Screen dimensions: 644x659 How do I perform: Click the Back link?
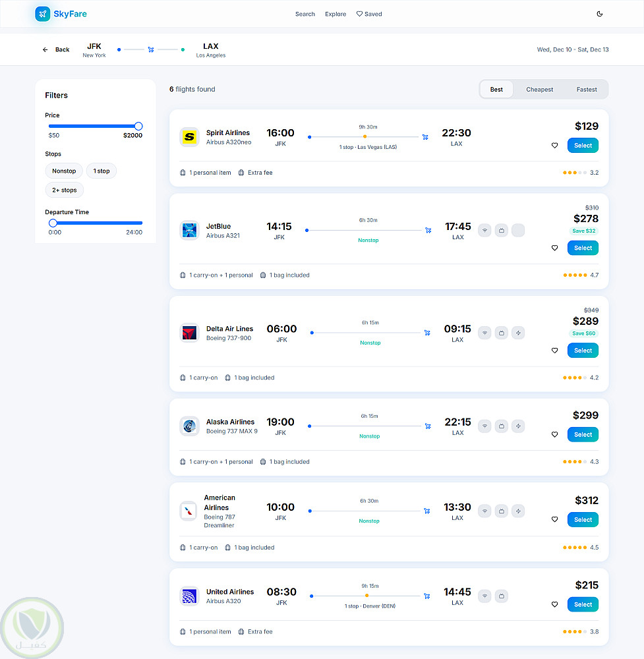56,49
